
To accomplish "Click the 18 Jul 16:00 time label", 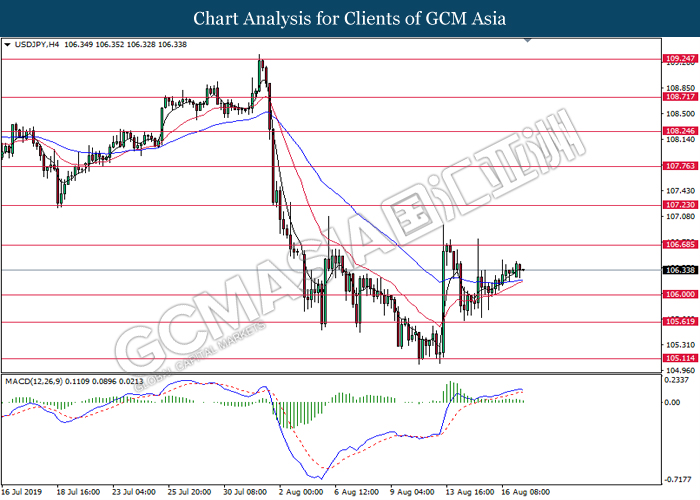I will pos(78,492).
